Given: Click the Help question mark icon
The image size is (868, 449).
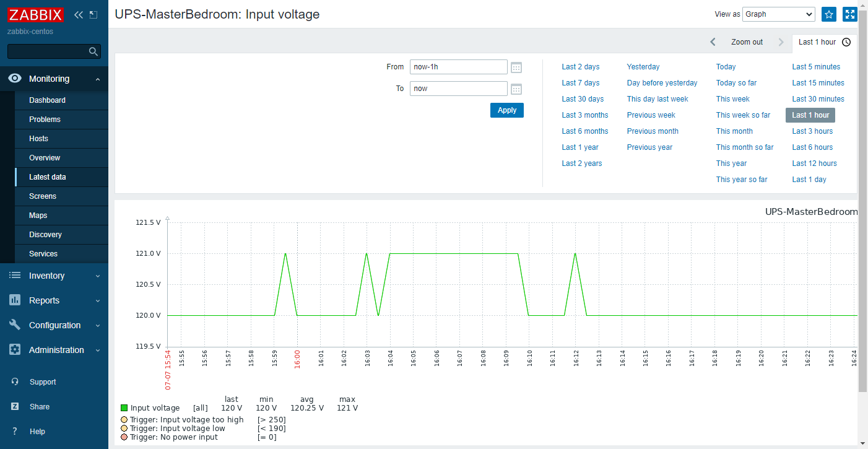Looking at the screenshot, I should coord(14,431).
